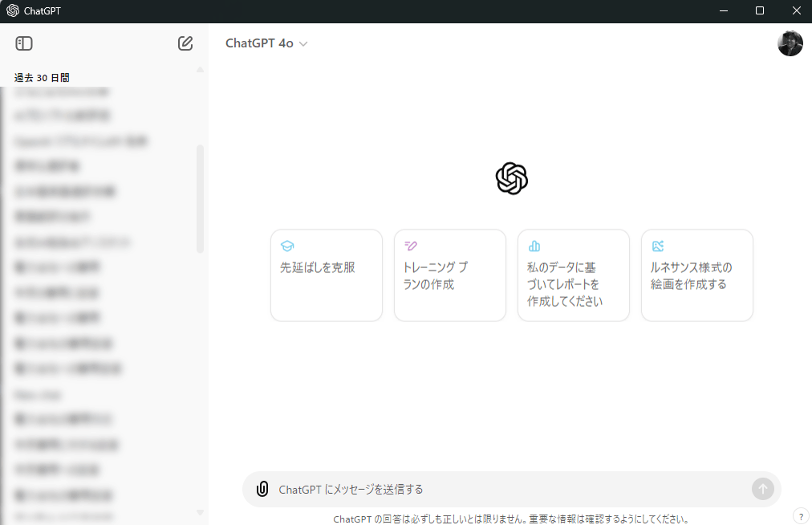Focus the ChatGPT にメッセージを送信する input field
This screenshot has height=525, width=812.
click(513, 489)
